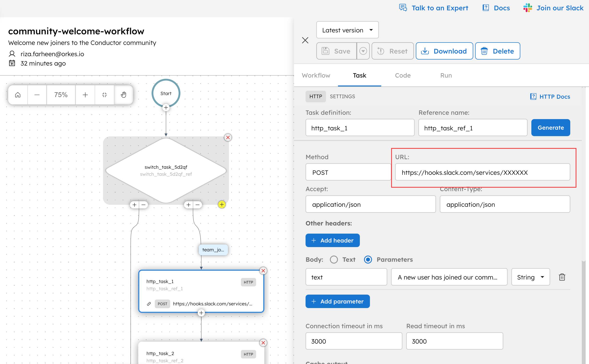Switch to the SETTINGS sub-tab
Image resolution: width=589 pixels, height=364 pixels.
point(342,96)
